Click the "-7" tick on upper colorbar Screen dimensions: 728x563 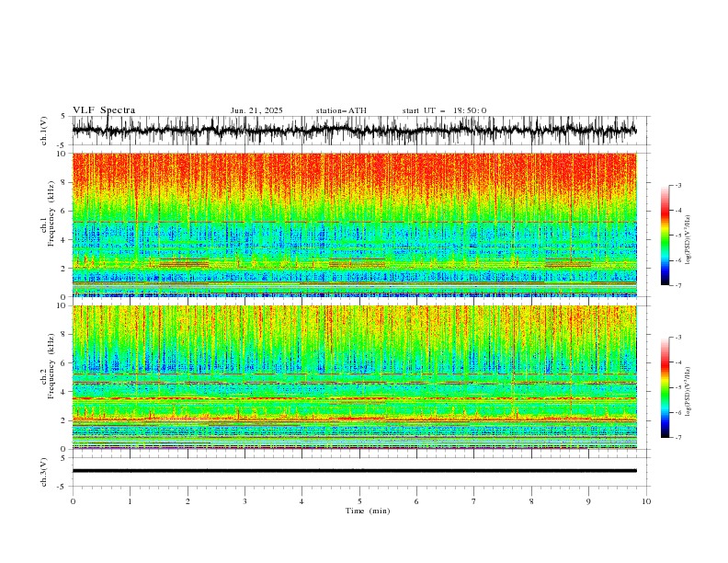[x=678, y=286]
